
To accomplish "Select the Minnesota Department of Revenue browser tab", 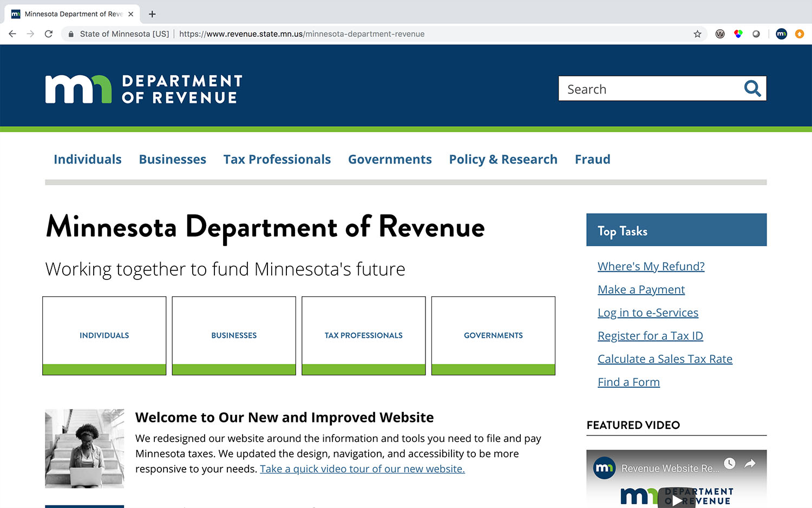I will [72, 14].
